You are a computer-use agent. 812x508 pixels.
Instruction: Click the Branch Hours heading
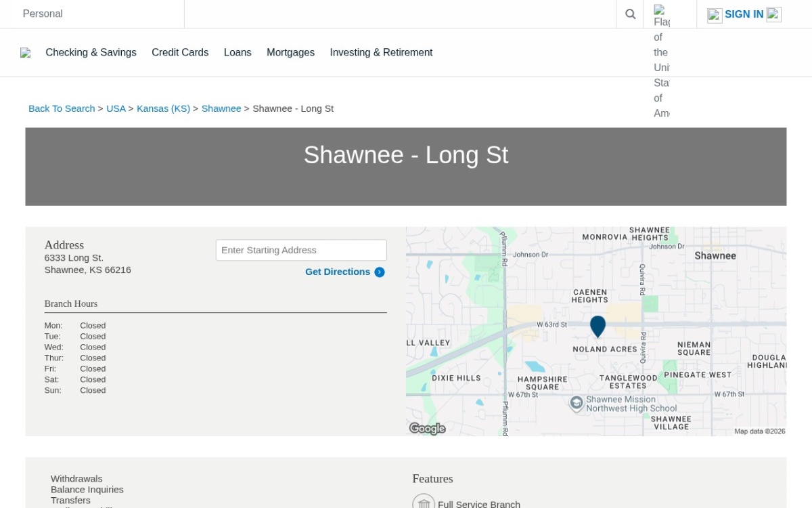71,303
